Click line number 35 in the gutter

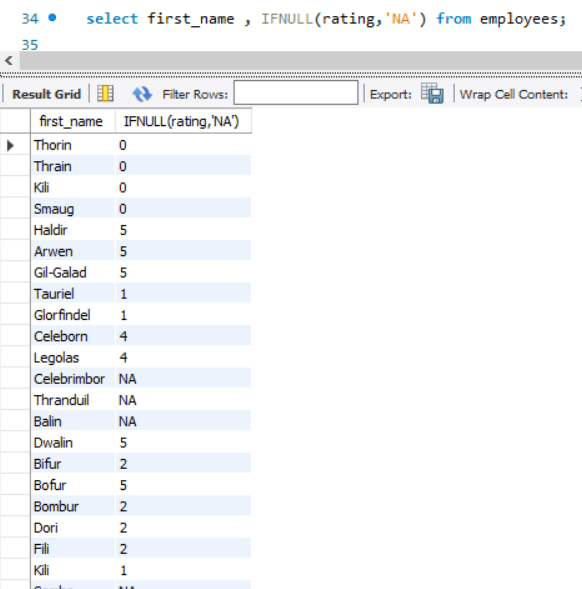(30, 45)
